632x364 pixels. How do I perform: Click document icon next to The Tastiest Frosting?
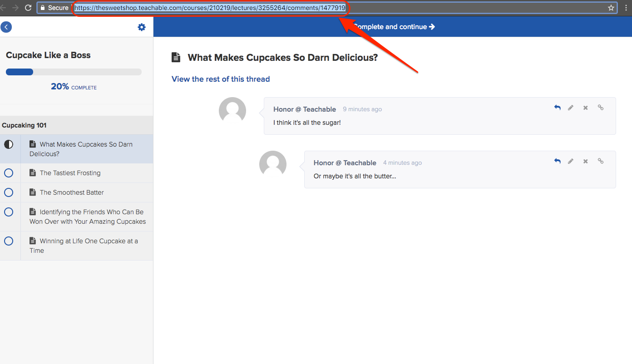(33, 173)
